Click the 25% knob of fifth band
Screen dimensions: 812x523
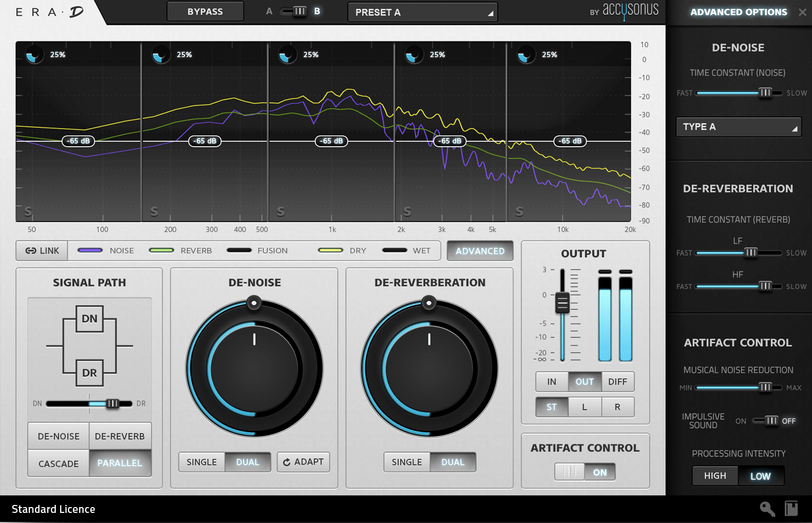pos(526,55)
